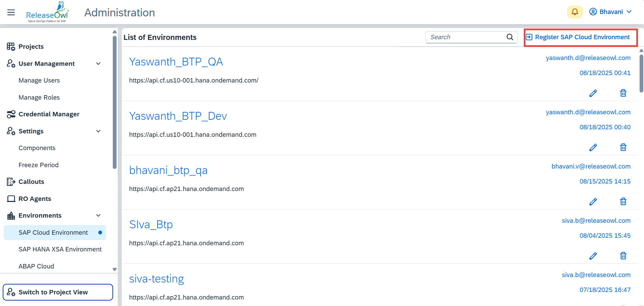Edit the Yaswanth_BTP_QA environment
The image size is (644, 306).
coord(593,93)
